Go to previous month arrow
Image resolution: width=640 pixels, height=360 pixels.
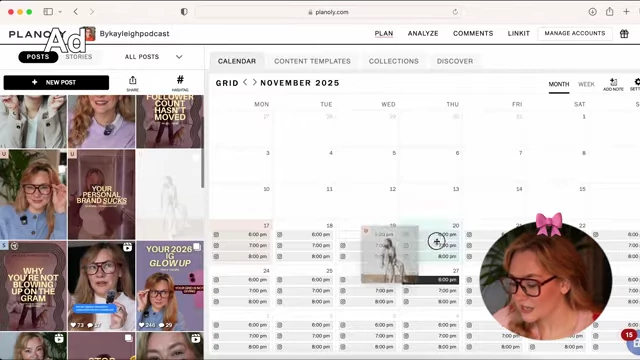click(x=245, y=82)
